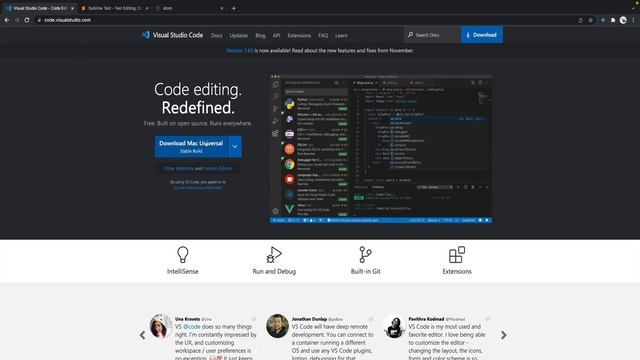The image size is (640, 360).
Task: Switch to the Atom browser tab
Action: click(189, 8)
